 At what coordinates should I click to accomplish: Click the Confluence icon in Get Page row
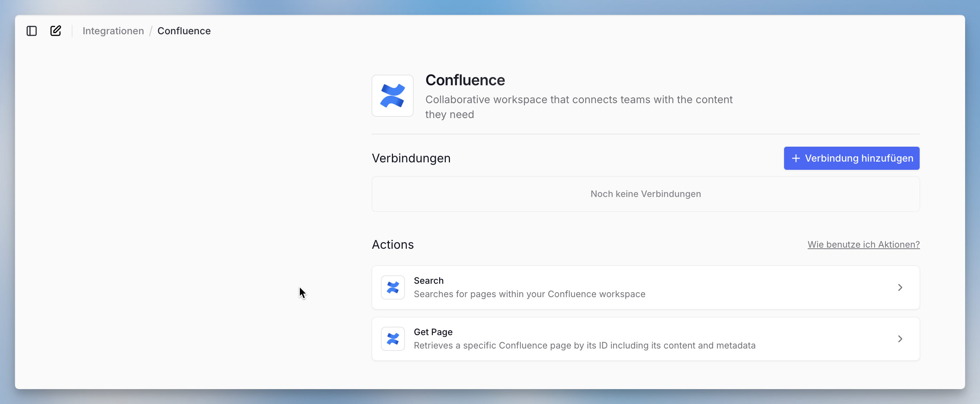pos(393,338)
